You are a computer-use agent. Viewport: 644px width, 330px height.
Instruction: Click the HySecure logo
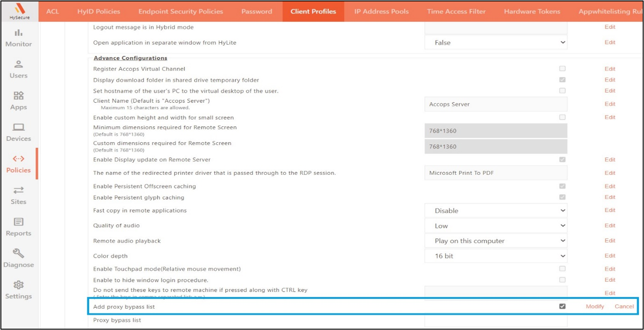[19, 11]
